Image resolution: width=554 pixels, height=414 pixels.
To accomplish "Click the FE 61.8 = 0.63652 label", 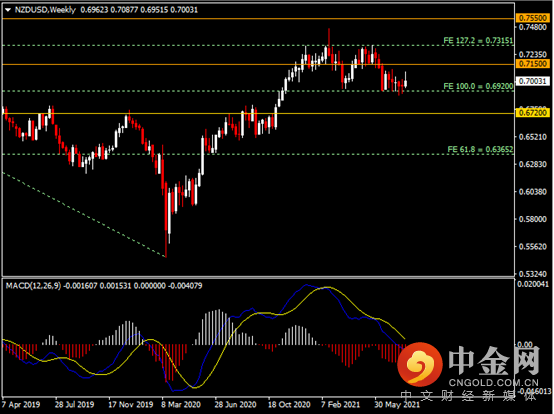I will [x=480, y=149].
